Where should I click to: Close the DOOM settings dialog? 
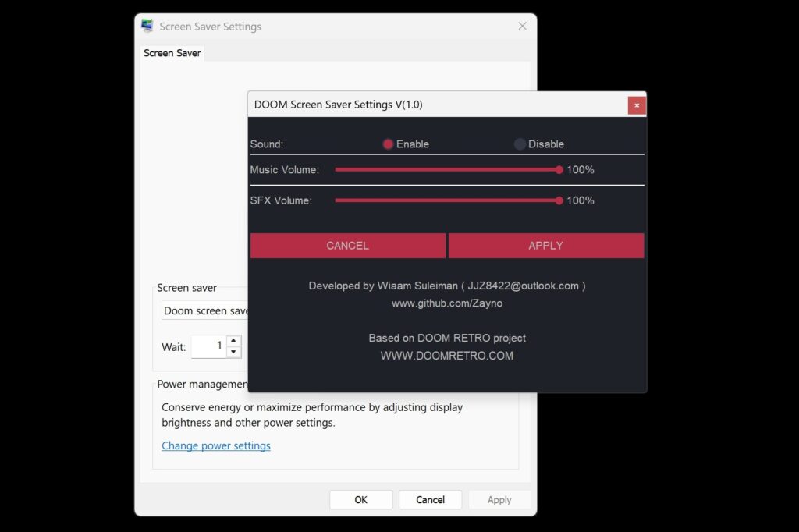tap(637, 105)
